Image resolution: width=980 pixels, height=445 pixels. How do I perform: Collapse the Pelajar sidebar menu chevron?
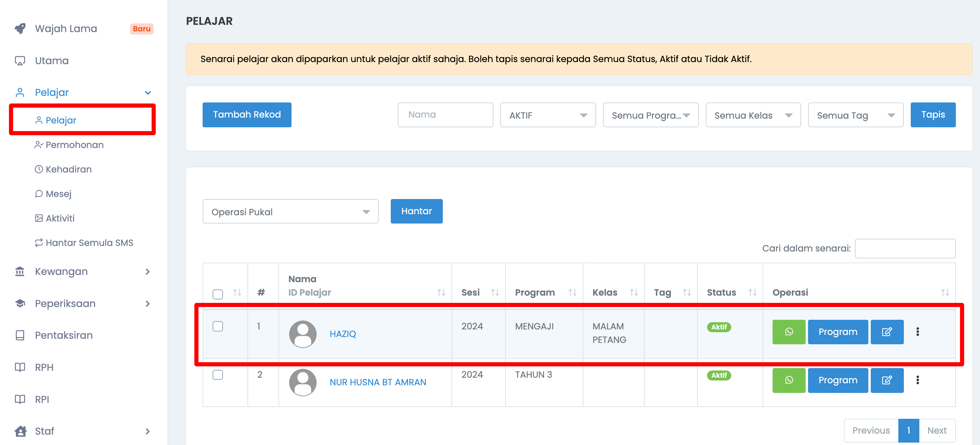147,93
